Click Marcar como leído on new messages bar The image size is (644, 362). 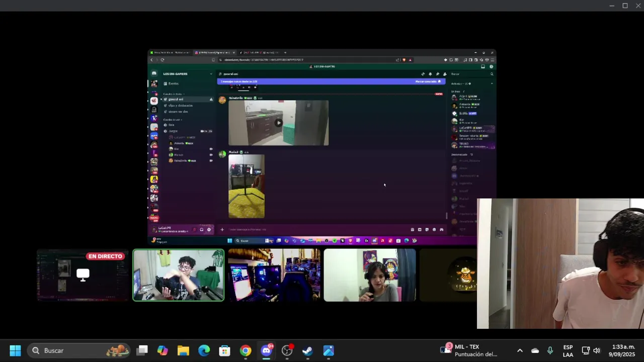coord(428,81)
